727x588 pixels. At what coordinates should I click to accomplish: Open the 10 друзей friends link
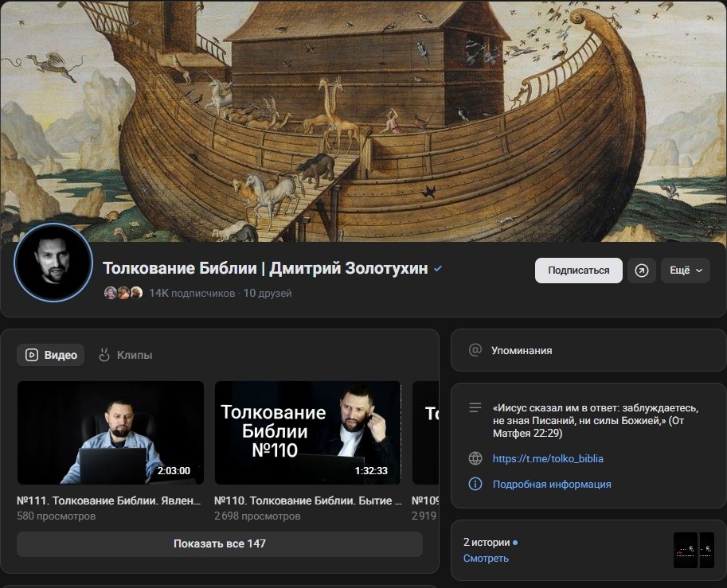click(x=268, y=293)
